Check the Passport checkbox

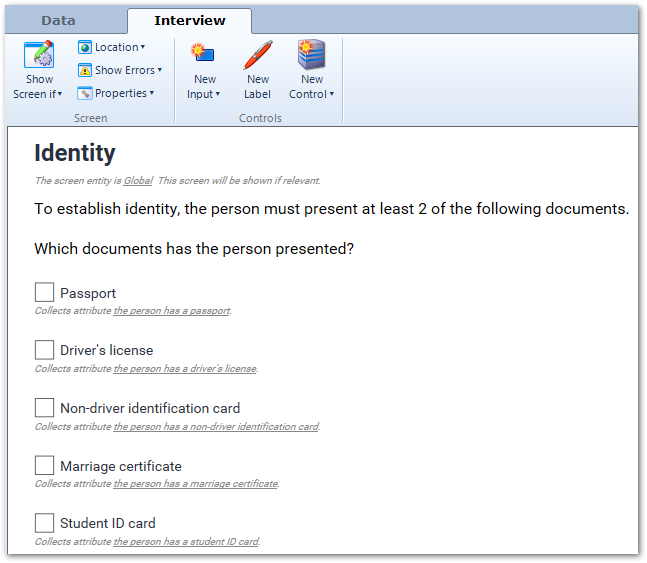pyautogui.click(x=44, y=292)
